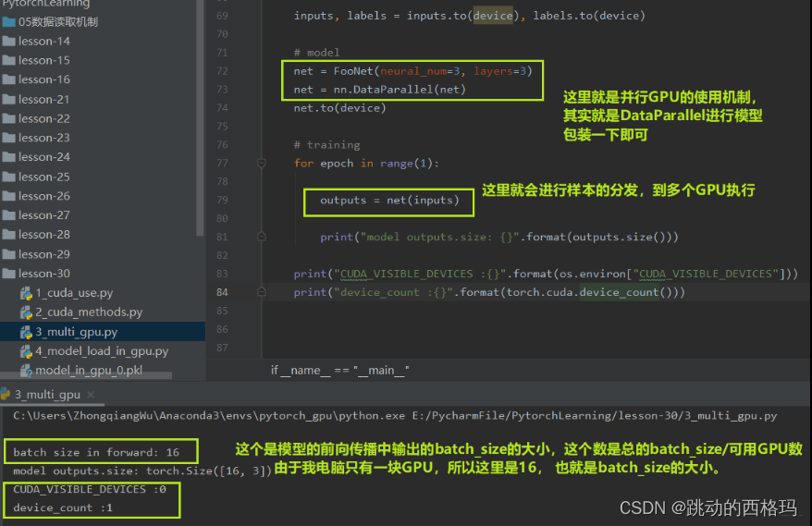Viewport: 812px width, 526px height.
Task: Open the lesson-29 folder
Action: point(44,254)
